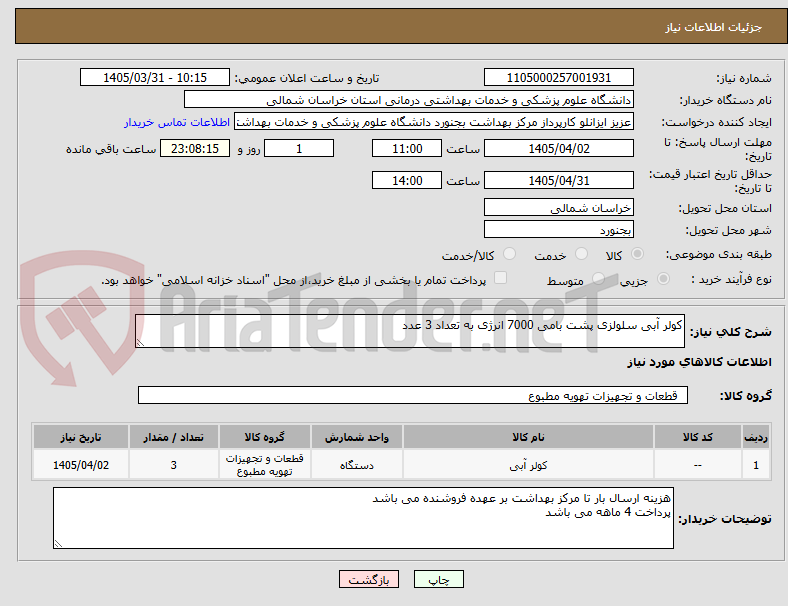
Task: Click the بازگشت (back) button
Action: [368, 579]
